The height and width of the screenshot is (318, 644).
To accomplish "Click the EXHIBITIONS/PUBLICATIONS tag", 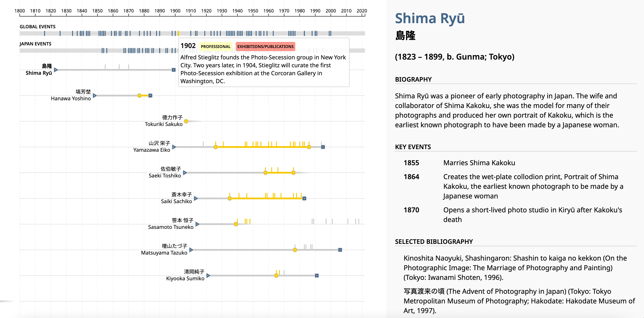I will (x=265, y=46).
